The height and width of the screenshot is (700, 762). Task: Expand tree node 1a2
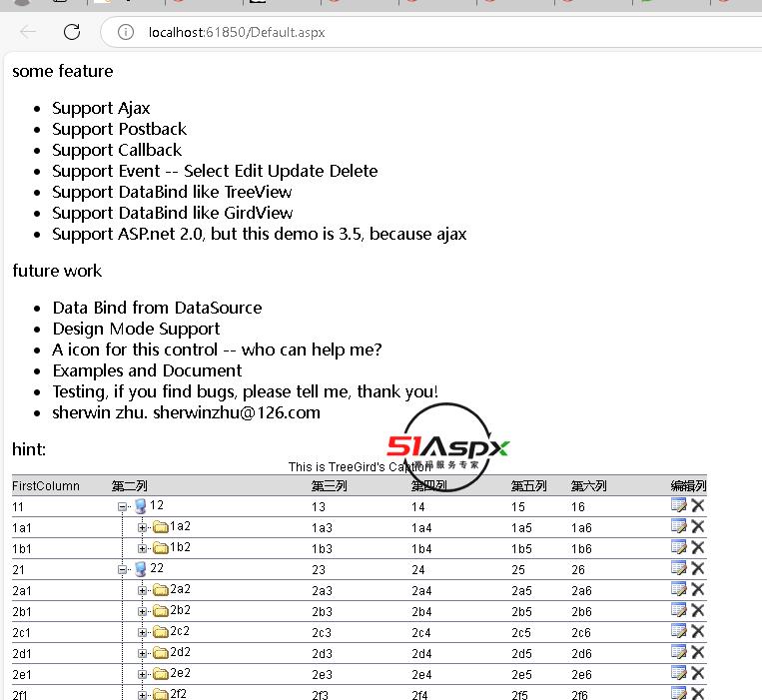[x=143, y=527]
